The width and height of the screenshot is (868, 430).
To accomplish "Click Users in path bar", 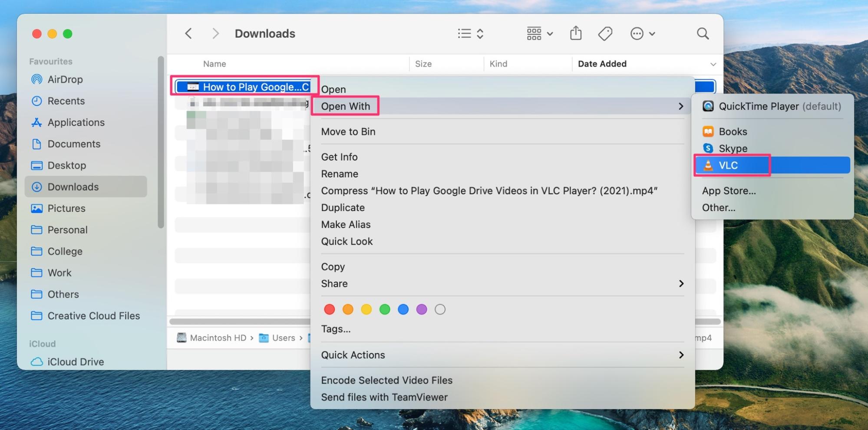I will point(277,338).
